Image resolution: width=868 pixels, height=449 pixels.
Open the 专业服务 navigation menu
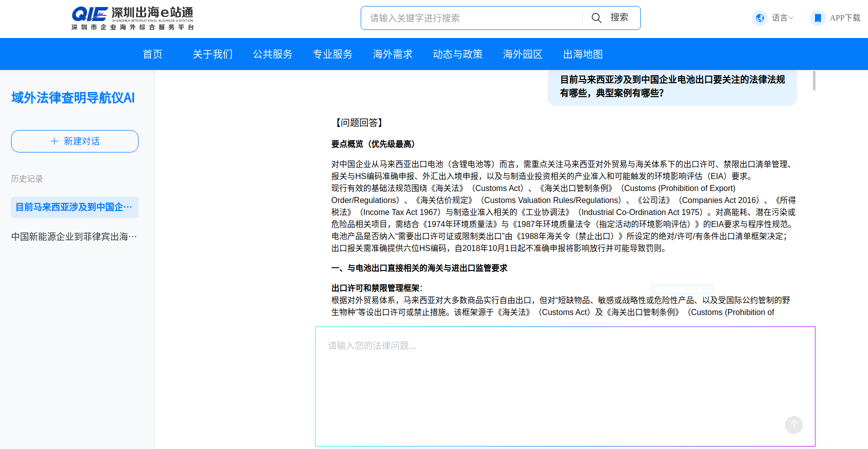point(333,54)
